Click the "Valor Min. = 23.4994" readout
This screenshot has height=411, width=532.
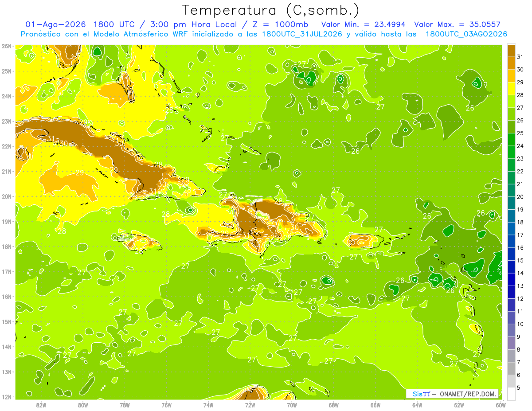click(x=363, y=24)
